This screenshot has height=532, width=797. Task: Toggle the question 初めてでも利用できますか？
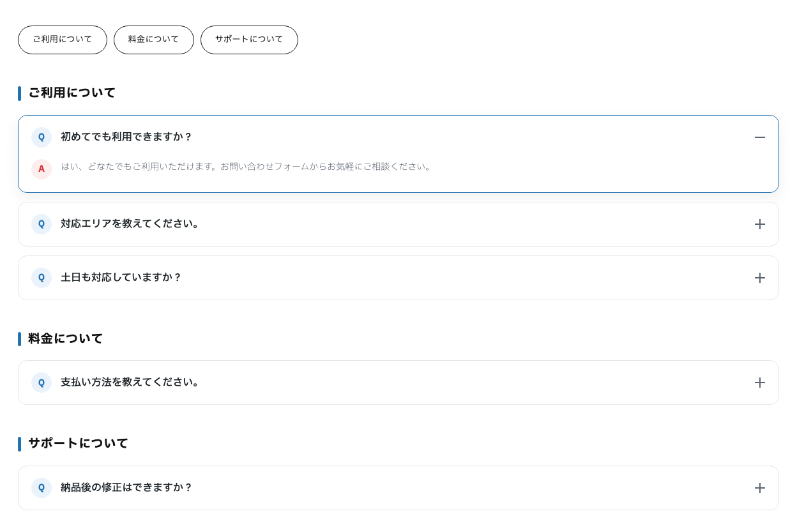tap(398, 137)
